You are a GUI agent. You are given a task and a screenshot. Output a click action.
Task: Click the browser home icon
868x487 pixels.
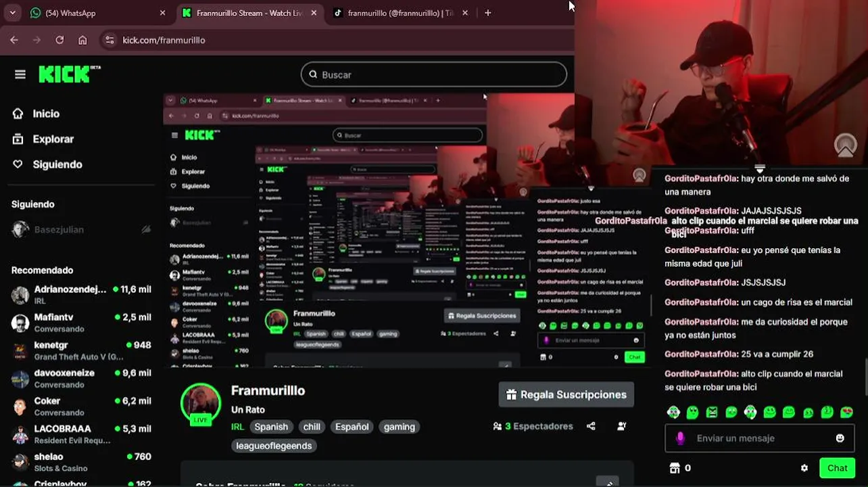[82, 40]
